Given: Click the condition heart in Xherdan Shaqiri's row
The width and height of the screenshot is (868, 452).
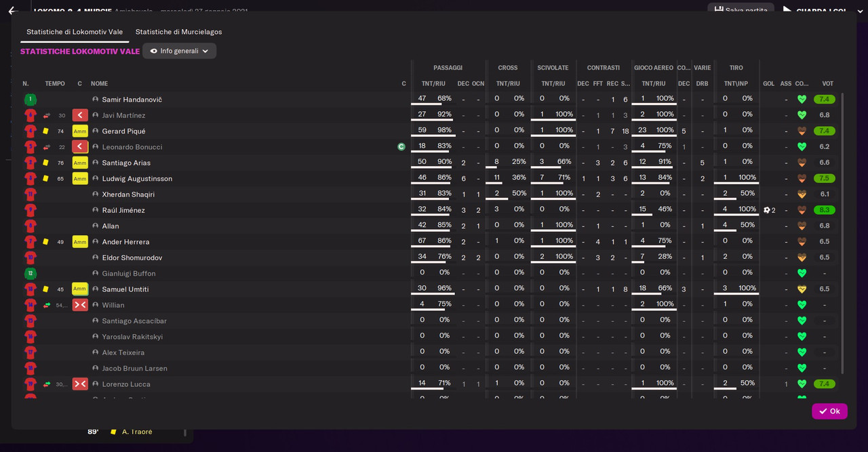Looking at the screenshot, I should pyautogui.click(x=802, y=194).
